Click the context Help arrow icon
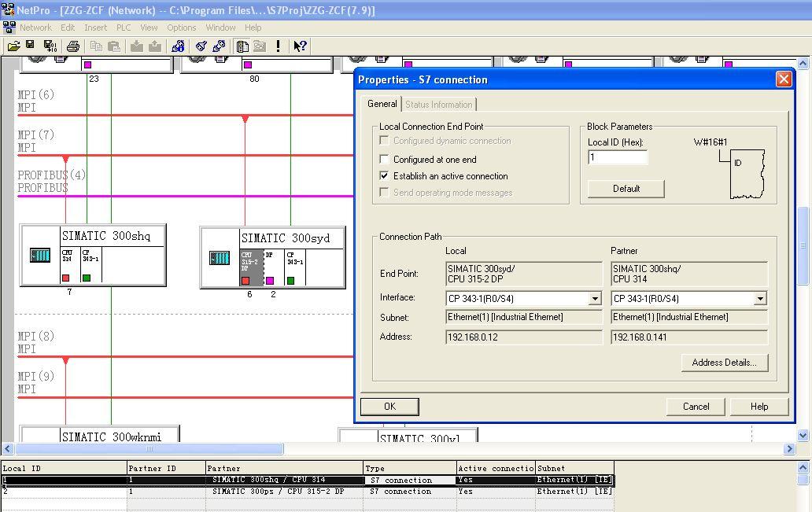The height and width of the screenshot is (512, 812). tap(300, 46)
